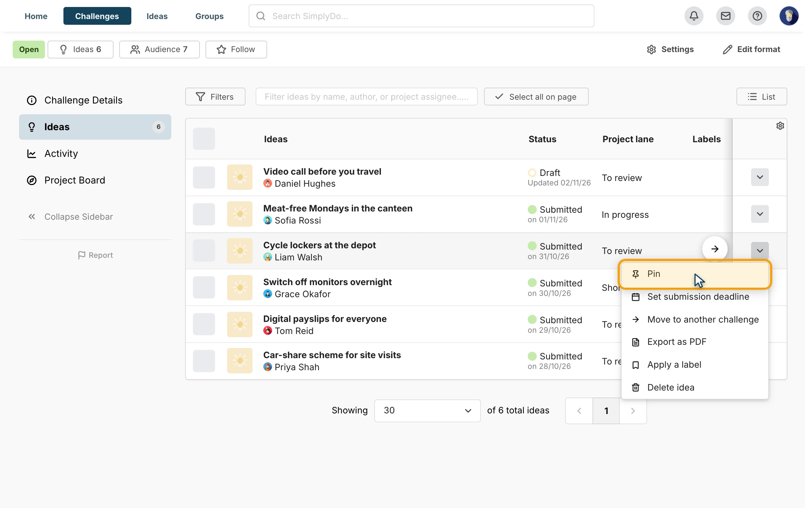Open Activity section in sidebar
This screenshot has width=812, height=508.
click(x=95, y=154)
